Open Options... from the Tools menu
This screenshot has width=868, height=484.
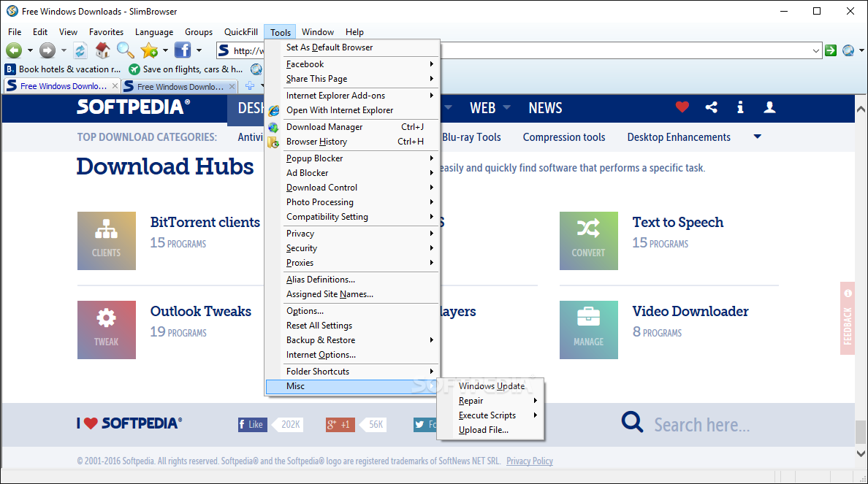(x=352, y=311)
